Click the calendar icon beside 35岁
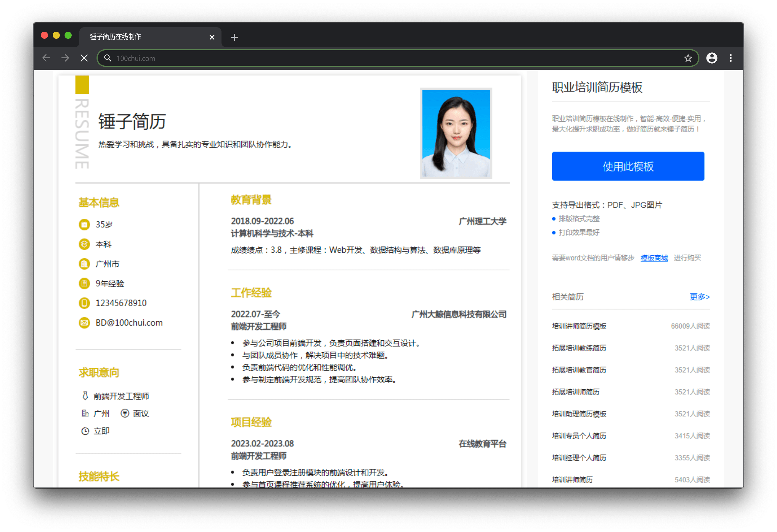 point(84,225)
